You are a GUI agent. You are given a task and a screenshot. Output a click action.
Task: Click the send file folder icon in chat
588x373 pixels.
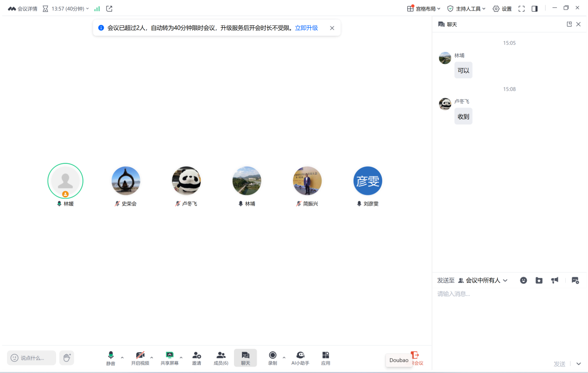point(539,280)
